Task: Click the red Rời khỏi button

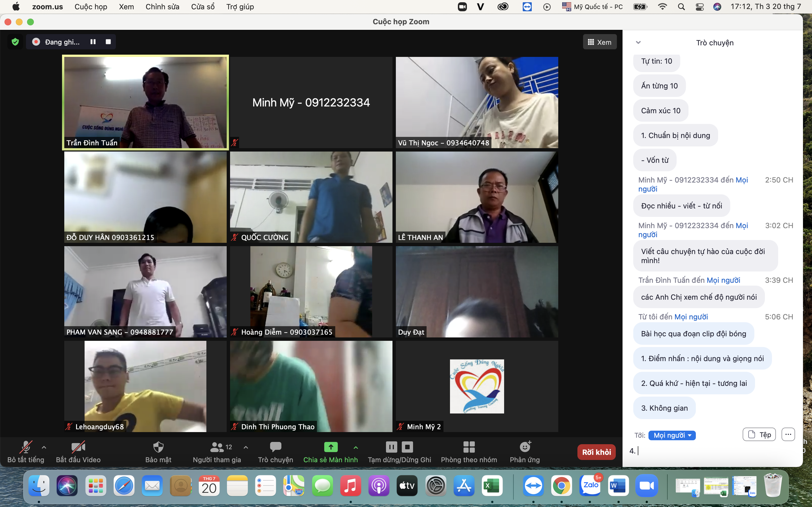Action: coord(596,452)
